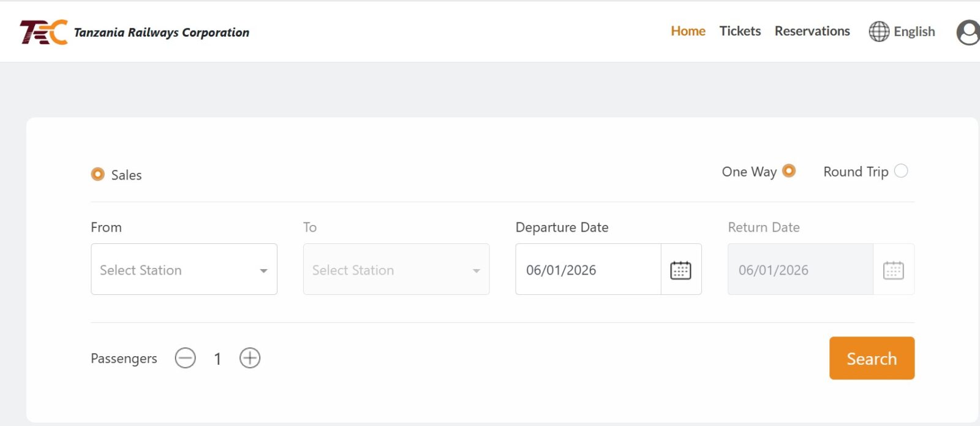Click the Return Date text field
Image resolution: width=980 pixels, height=426 pixels.
(x=800, y=270)
